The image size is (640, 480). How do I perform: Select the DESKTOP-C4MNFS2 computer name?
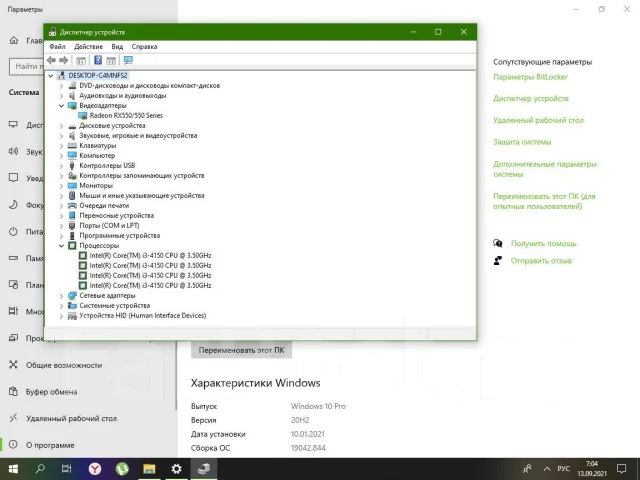98,76
